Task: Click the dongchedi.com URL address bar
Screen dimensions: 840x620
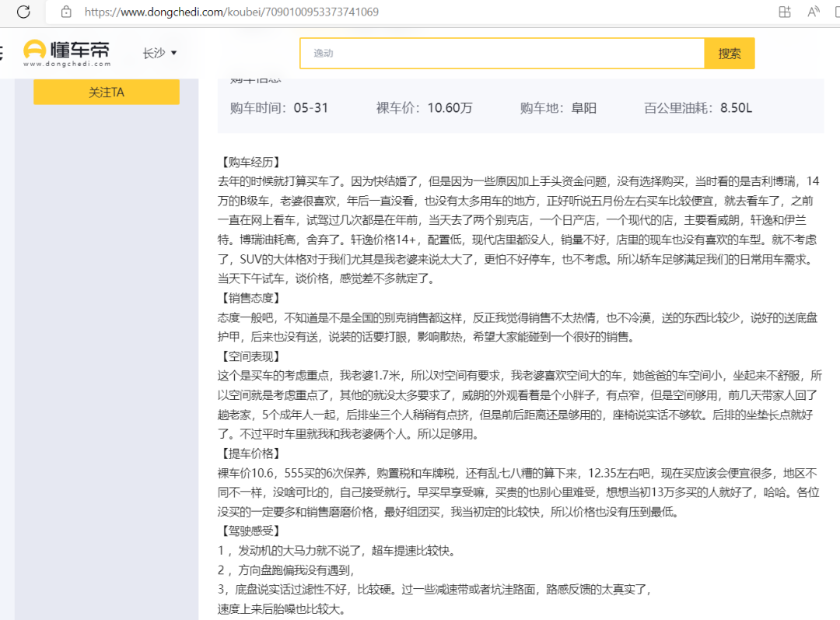Action: coord(232,12)
